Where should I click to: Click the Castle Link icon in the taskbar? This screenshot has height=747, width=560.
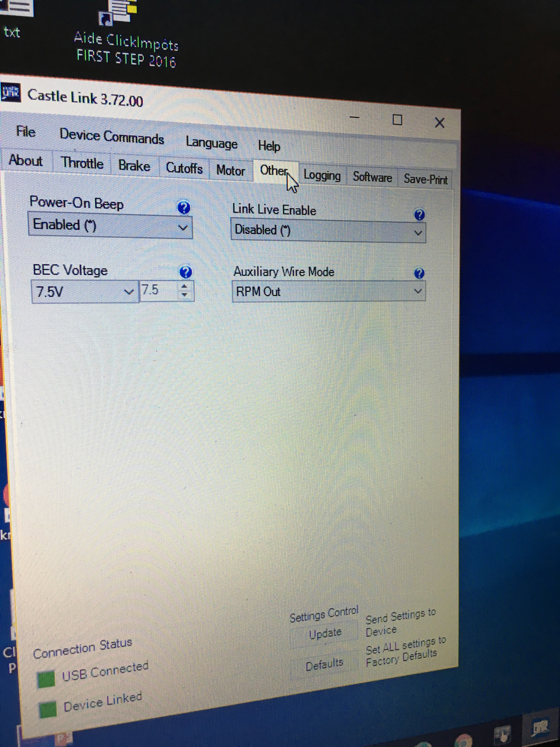click(x=541, y=728)
